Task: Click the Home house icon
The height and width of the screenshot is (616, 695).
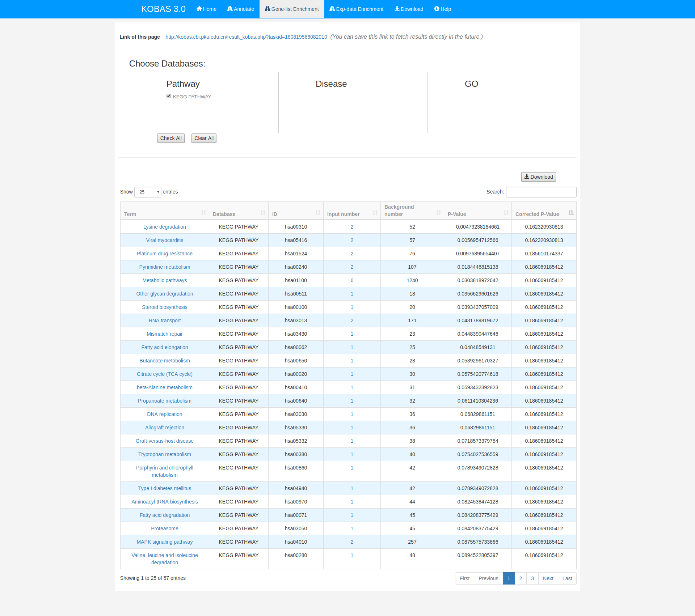Action: [199, 9]
